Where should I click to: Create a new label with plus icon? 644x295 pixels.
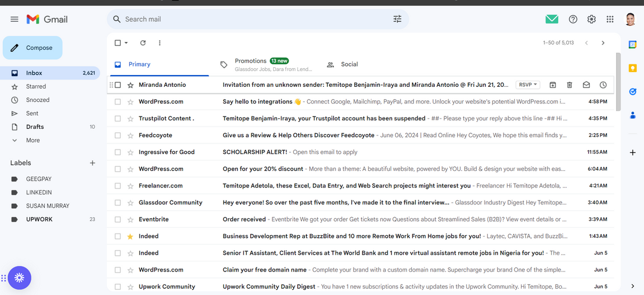(92, 163)
